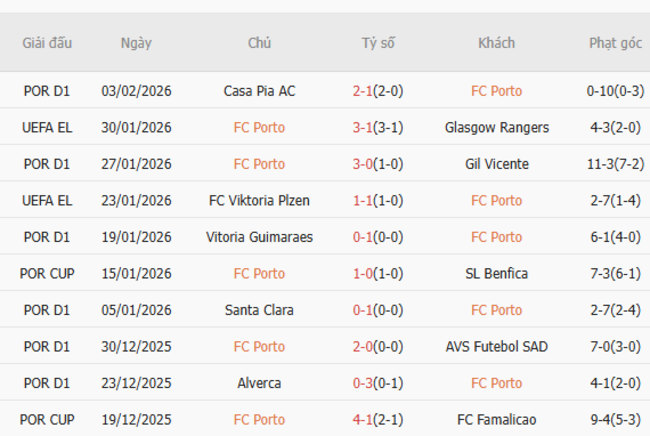The height and width of the screenshot is (436, 650).
Task: Open the Alverca team link
Action: click(259, 383)
